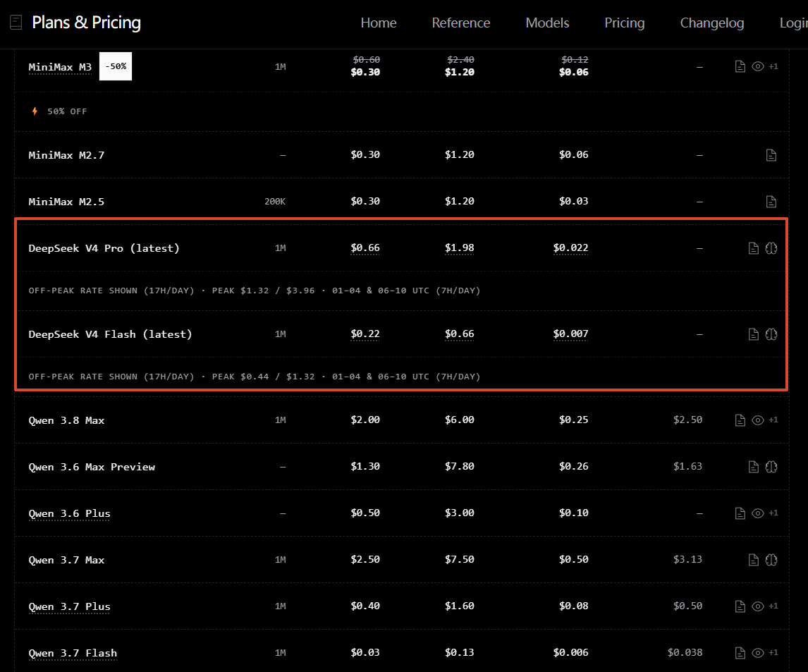The image size is (808, 672).
Task: Click the $7.80 output price for Qwen 3.6 Max Preview
Action: [460, 466]
